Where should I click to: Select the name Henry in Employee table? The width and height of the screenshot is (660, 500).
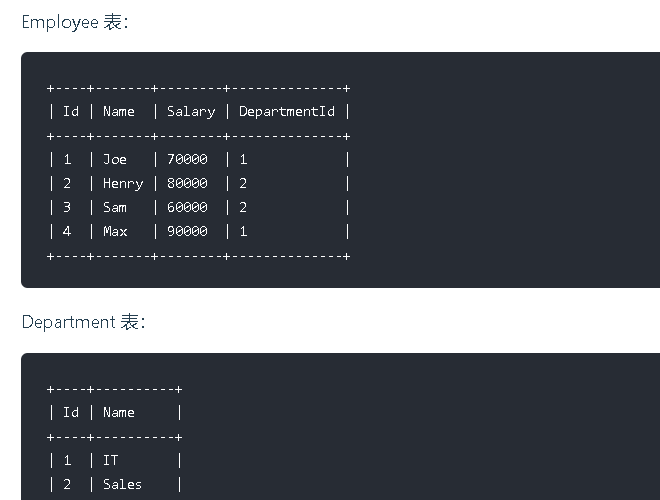(x=123, y=183)
